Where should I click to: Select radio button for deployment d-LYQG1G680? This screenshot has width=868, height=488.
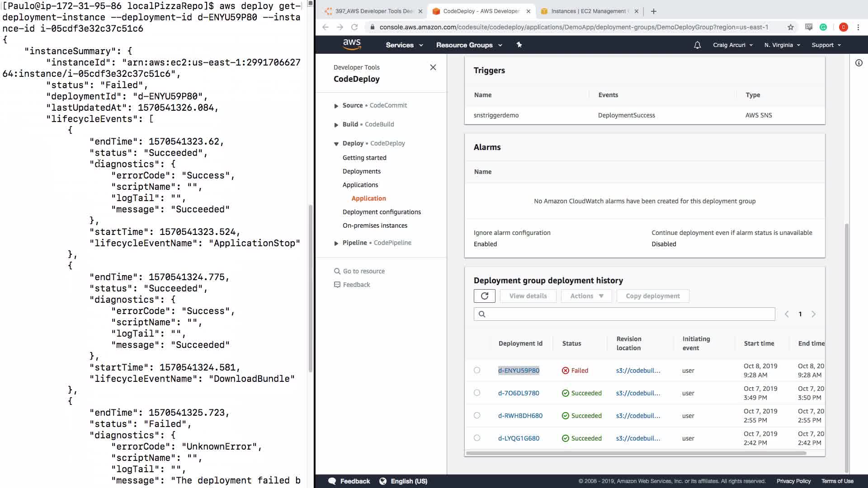477,438
